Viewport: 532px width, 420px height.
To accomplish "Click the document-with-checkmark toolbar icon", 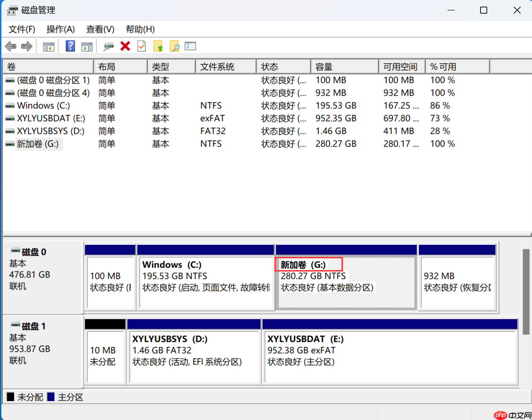I will click(141, 46).
